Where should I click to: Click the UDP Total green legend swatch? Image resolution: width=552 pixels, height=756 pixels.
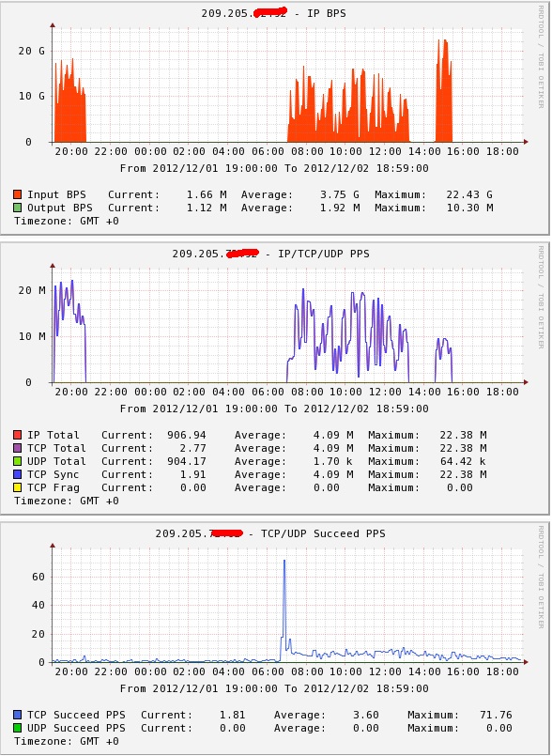[18, 461]
